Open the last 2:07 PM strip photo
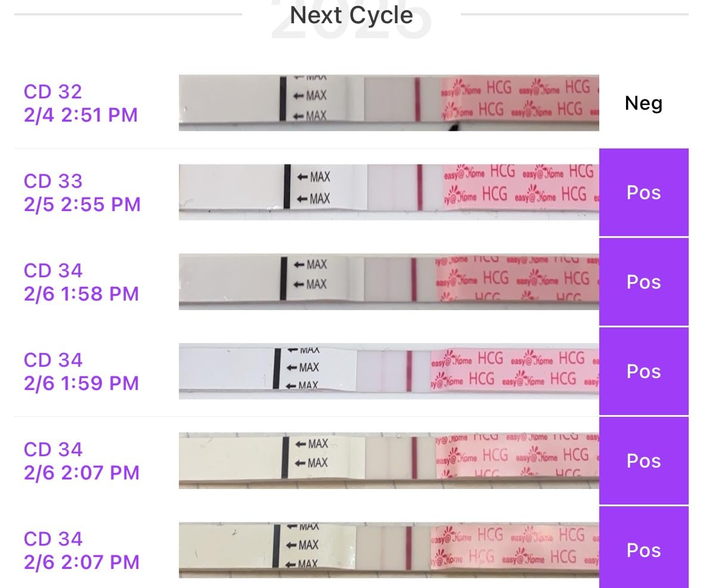The height and width of the screenshot is (588, 703). [389, 550]
